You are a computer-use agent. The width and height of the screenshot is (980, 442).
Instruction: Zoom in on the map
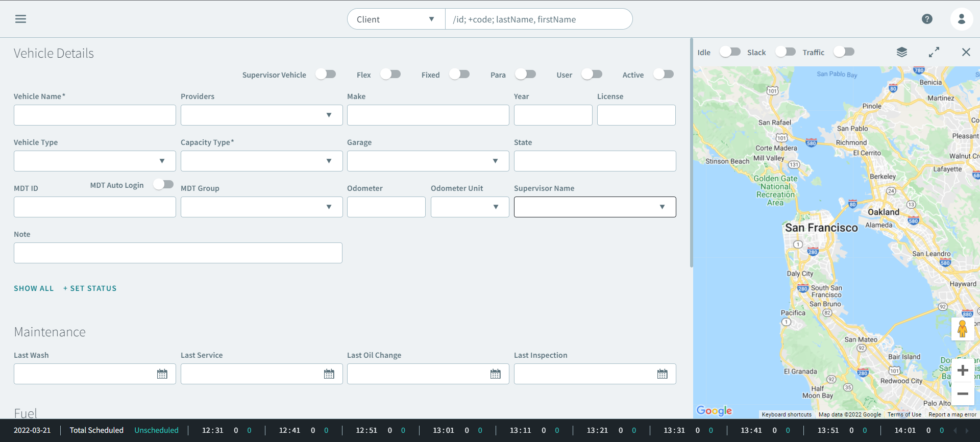point(963,370)
